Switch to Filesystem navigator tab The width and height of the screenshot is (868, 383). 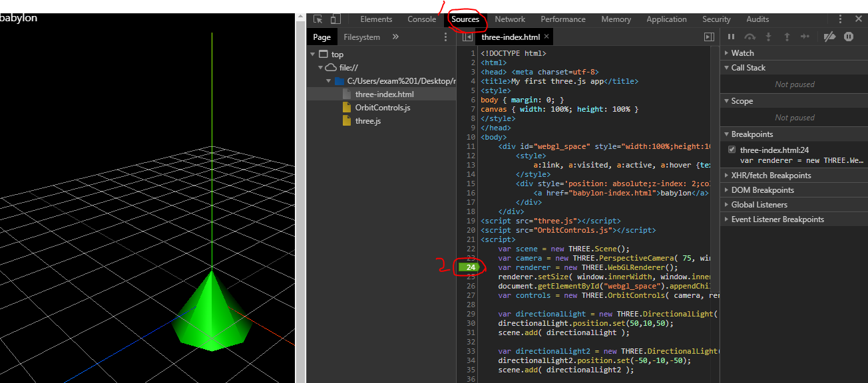[362, 37]
